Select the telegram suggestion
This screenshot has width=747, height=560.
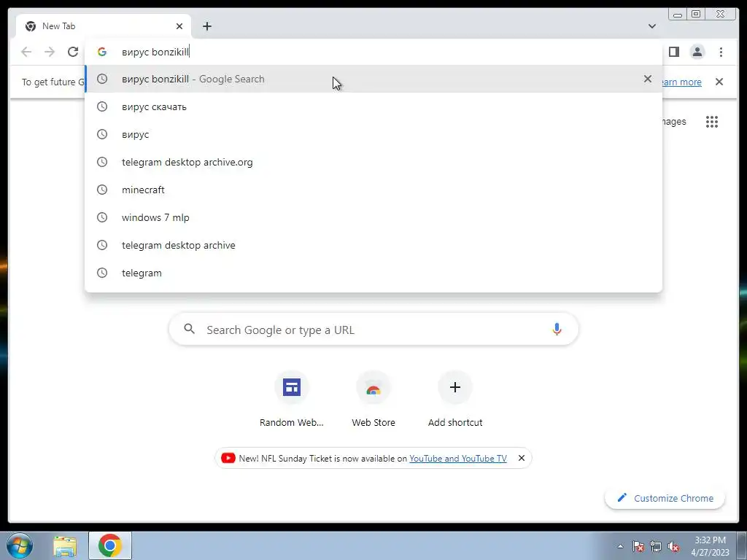(x=373, y=273)
